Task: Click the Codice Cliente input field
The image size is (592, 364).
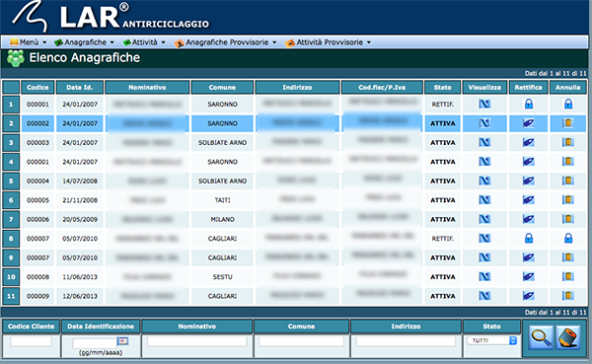Action: [x=31, y=341]
